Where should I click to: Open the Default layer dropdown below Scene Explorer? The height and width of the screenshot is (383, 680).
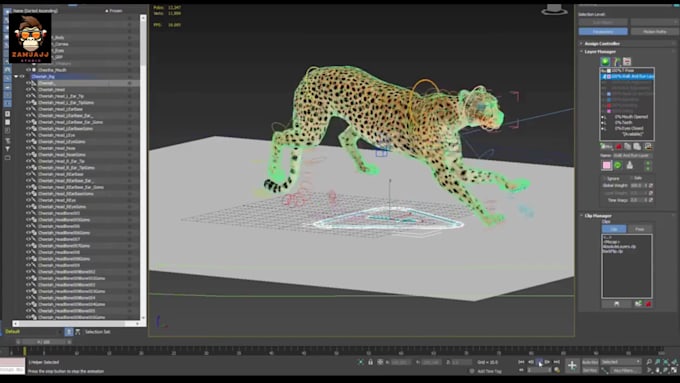(x=33, y=332)
